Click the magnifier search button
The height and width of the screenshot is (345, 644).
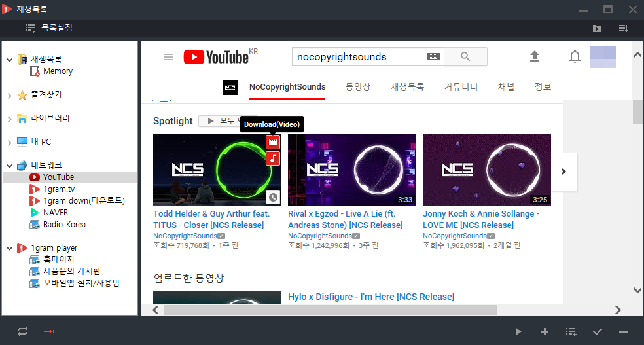click(x=465, y=57)
